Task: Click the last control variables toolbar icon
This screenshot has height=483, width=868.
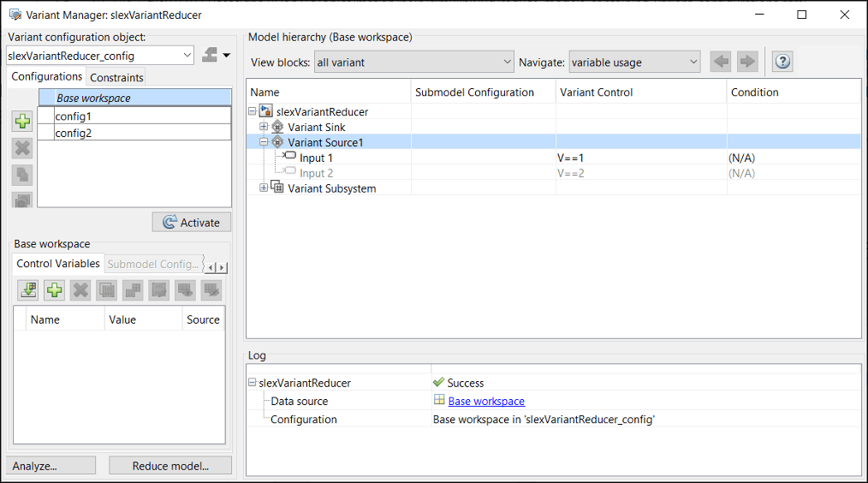Action: point(211,289)
